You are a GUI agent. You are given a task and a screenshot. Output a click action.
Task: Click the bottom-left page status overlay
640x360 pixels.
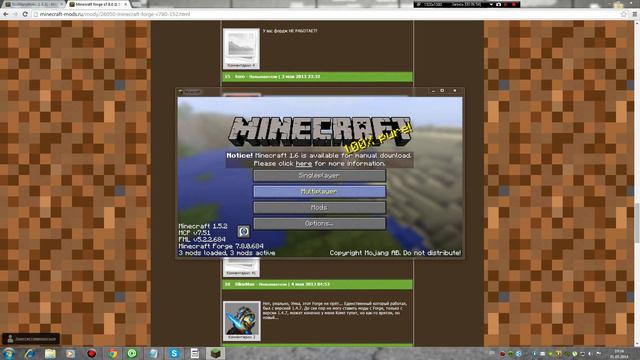click(31, 339)
